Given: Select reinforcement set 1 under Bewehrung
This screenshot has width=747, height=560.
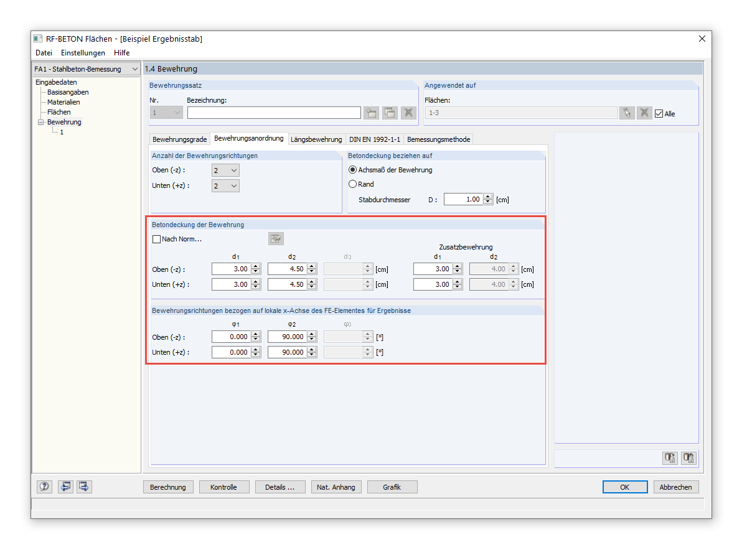Looking at the screenshot, I should tap(62, 132).
